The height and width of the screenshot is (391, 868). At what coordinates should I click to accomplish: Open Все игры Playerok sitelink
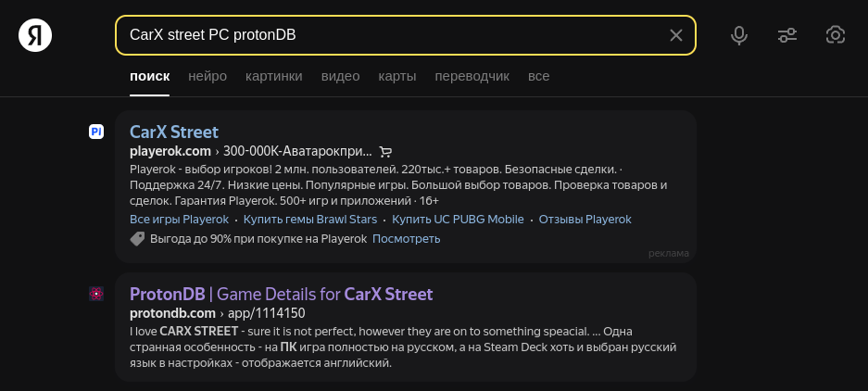[x=180, y=220]
